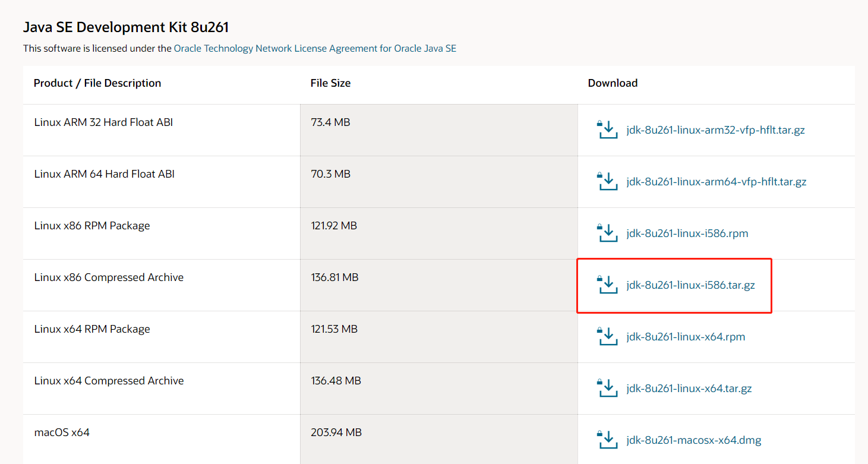Download jdk-8u261-linux-i586.tar.gz via its link
Image resolution: width=868 pixels, height=464 pixels.
point(689,285)
